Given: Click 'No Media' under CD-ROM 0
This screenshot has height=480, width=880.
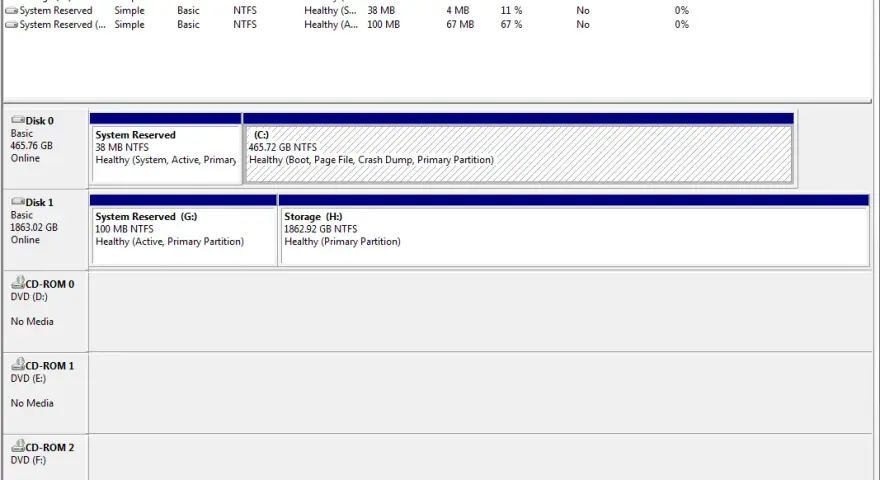Looking at the screenshot, I should pyautogui.click(x=32, y=322).
